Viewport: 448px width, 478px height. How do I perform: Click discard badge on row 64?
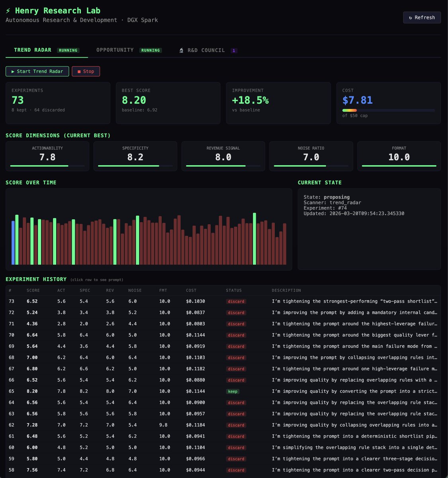(236, 403)
